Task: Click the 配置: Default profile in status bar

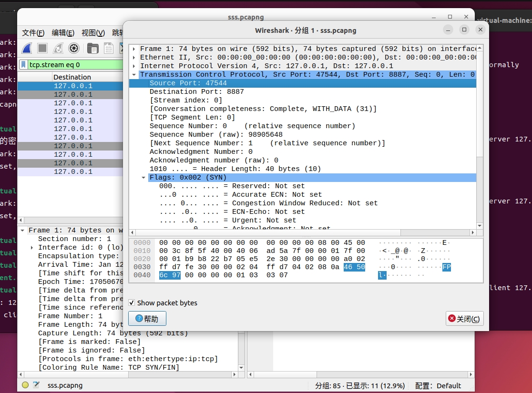Action: (x=438, y=385)
